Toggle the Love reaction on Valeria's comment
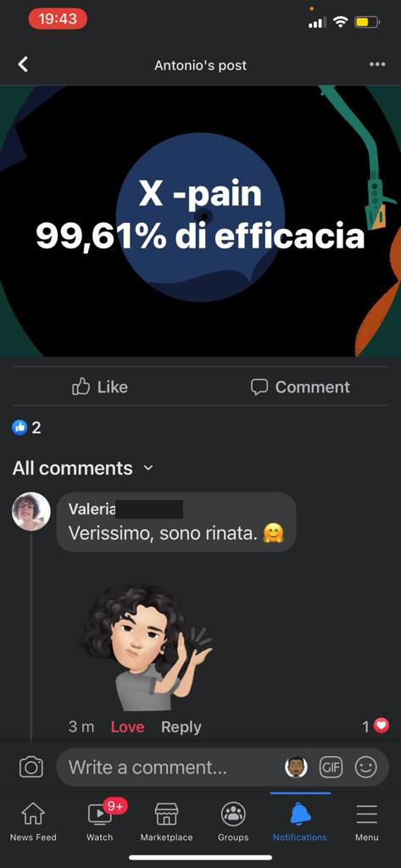The height and width of the screenshot is (868, 401). 127,726
